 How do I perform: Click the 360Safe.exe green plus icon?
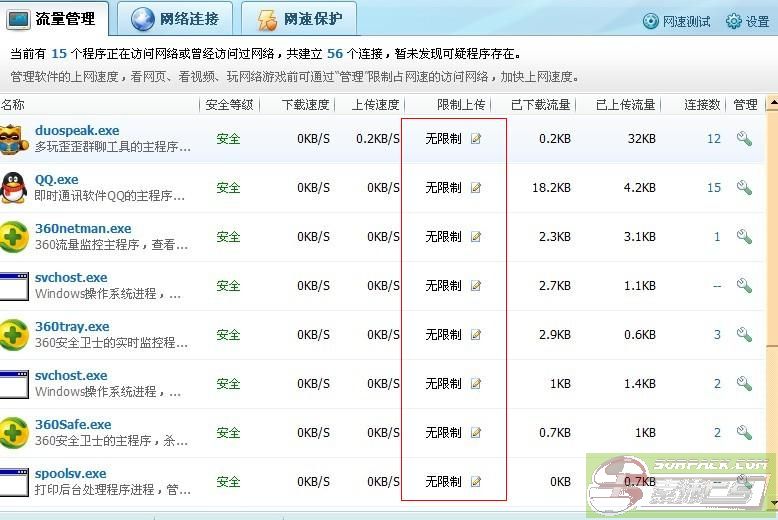pyautogui.click(x=13, y=432)
